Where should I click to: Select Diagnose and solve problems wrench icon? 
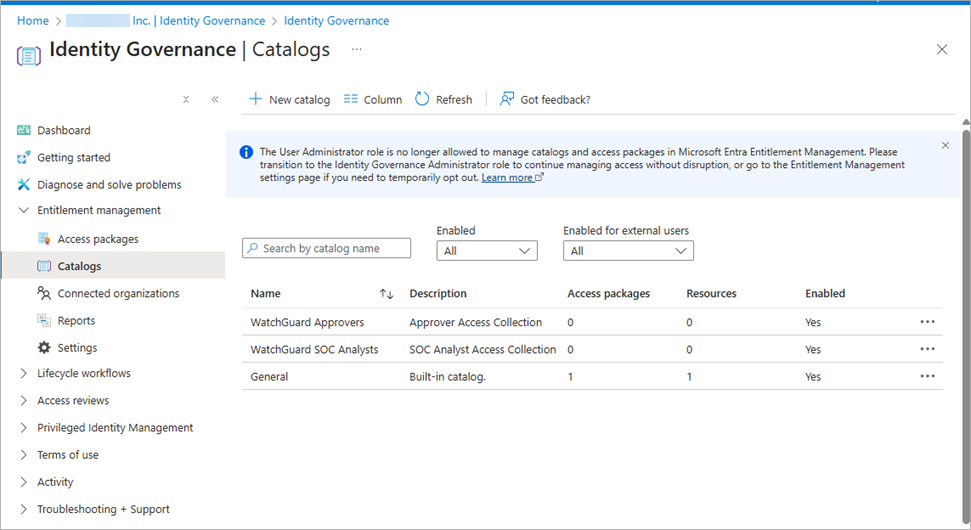(25, 185)
